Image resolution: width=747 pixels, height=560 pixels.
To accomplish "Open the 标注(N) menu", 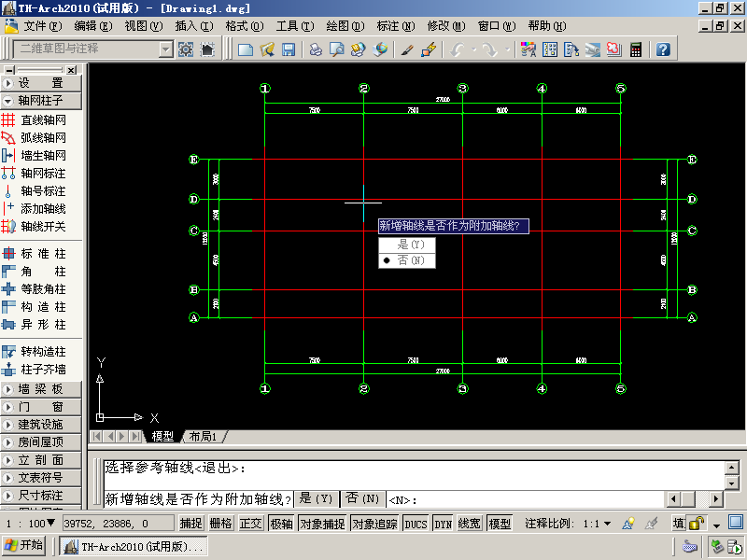I will coord(396,26).
